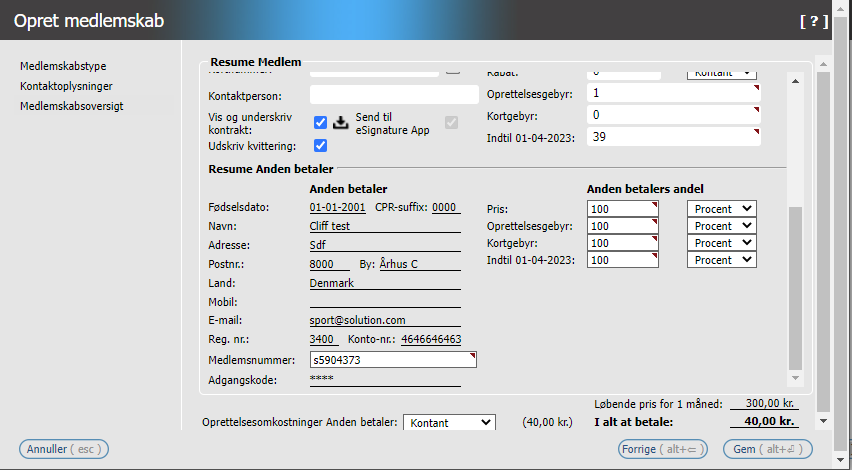852x470 pixels.
Task: Click Anden betalers Indtil 01-04-2023 field with value 100
Action: pyautogui.click(x=623, y=260)
